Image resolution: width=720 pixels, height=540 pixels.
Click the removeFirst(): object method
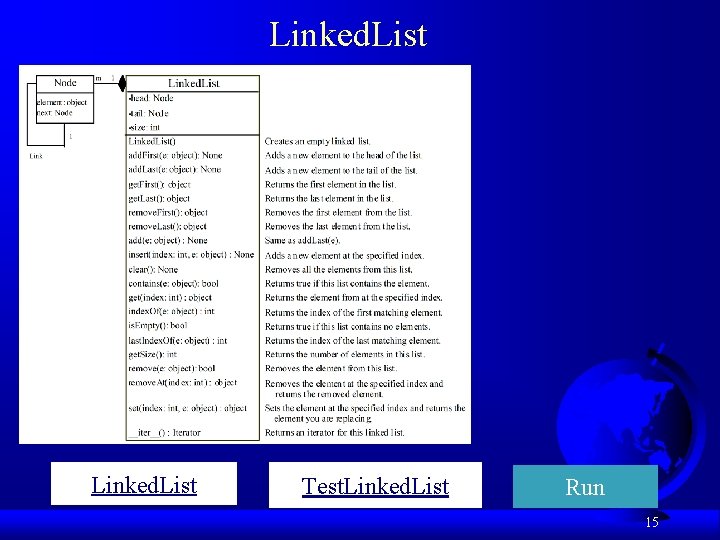click(168, 213)
